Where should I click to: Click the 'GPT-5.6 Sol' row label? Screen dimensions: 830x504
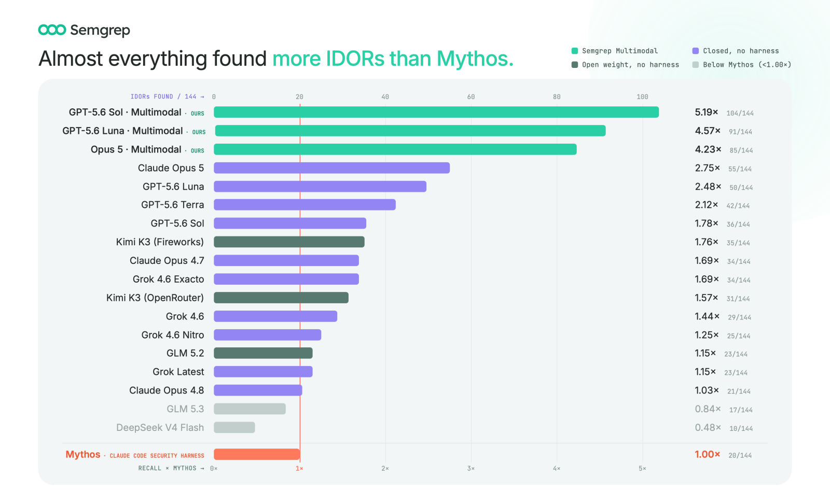coord(177,223)
